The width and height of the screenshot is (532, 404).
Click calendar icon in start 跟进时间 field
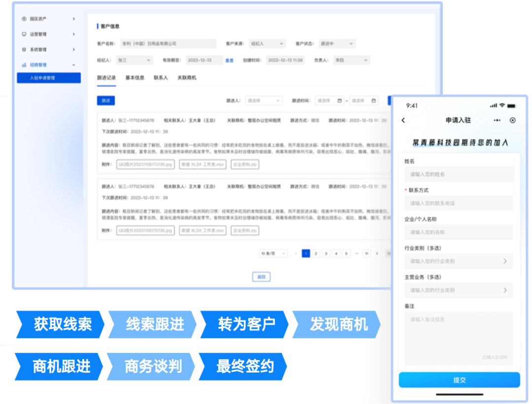tap(339, 101)
